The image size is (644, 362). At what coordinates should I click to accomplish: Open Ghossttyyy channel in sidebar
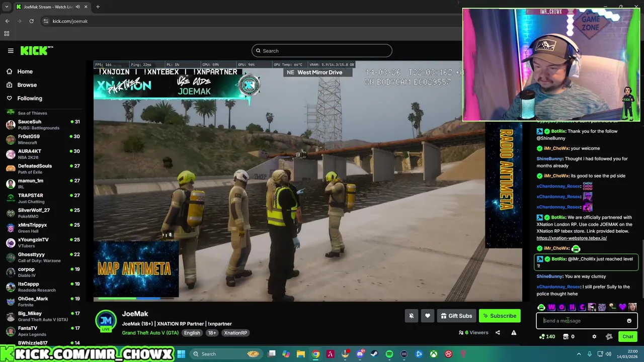[x=43, y=257]
